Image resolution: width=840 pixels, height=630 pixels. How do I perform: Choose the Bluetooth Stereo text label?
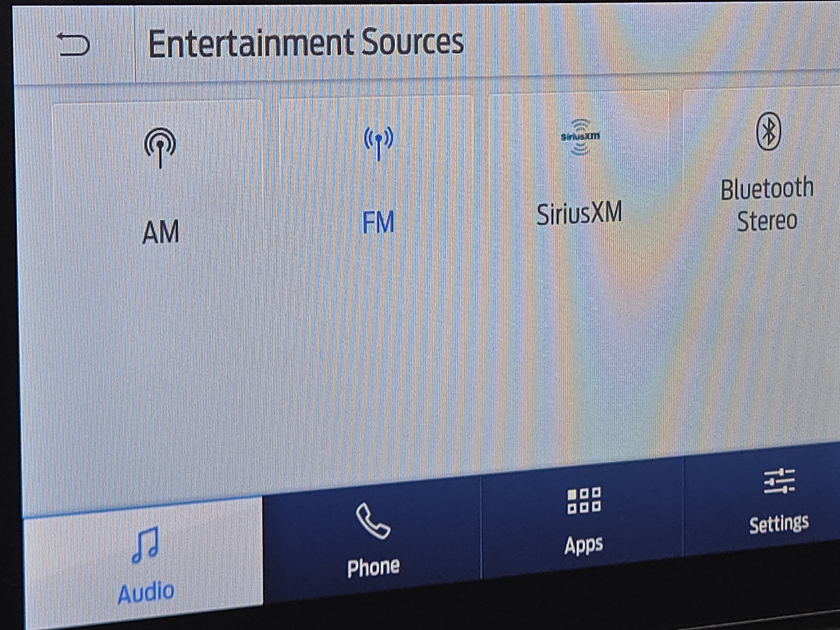pyautogui.click(x=766, y=204)
